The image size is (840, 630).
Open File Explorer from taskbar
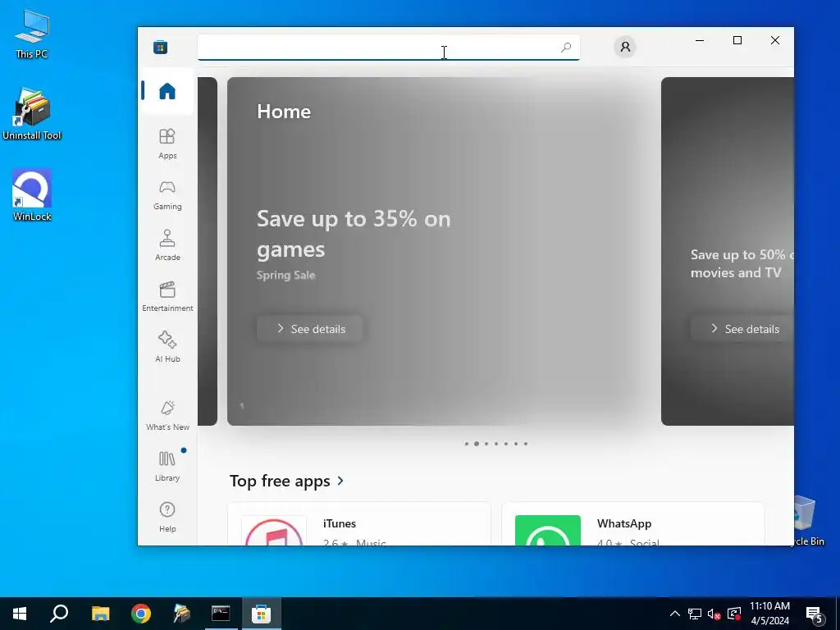click(100, 614)
